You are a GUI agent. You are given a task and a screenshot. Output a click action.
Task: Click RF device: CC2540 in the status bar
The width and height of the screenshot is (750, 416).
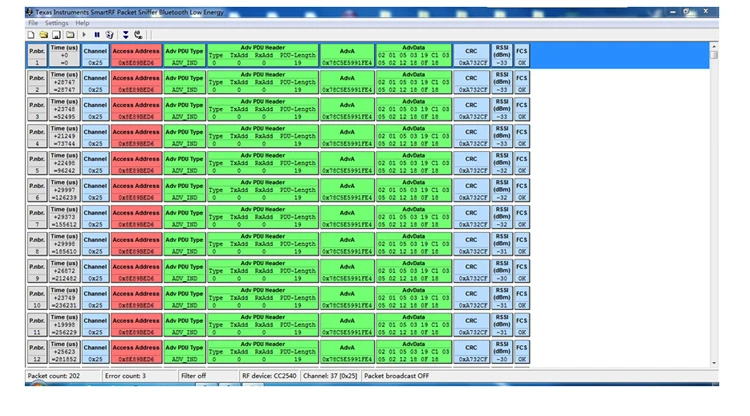269,376
